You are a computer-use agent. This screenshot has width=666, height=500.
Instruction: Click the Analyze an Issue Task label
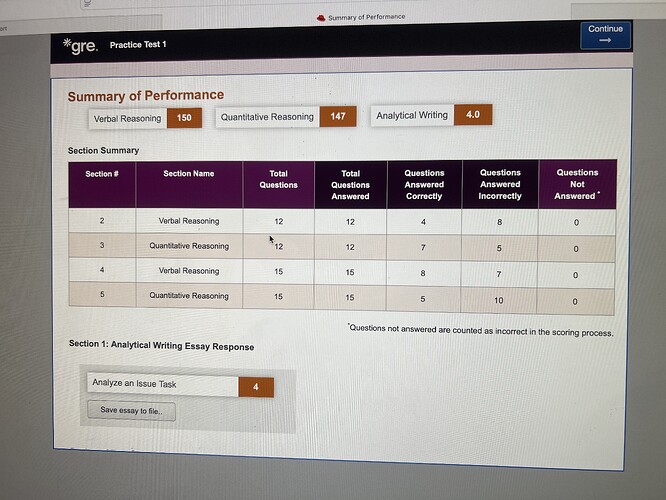[x=134, y=383]
